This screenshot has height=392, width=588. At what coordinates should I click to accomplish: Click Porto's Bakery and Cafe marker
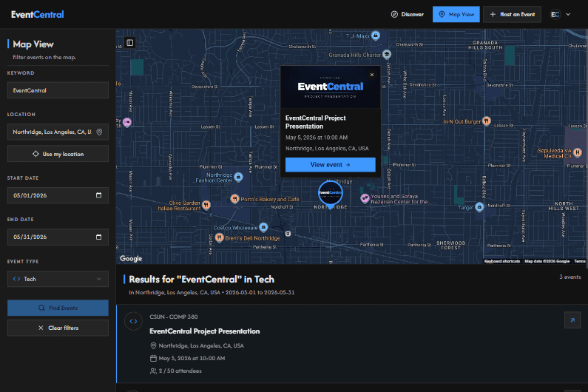(234, 199)
